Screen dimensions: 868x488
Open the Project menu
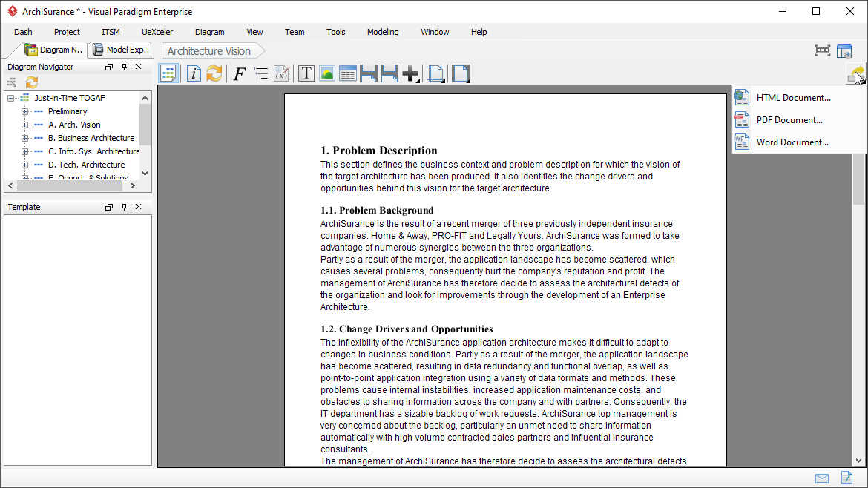pos(67,32)
